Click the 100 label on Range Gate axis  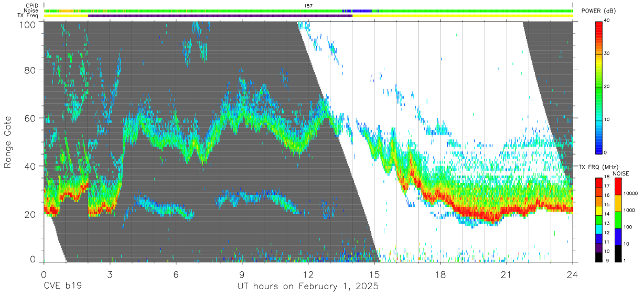coord(27,25)
